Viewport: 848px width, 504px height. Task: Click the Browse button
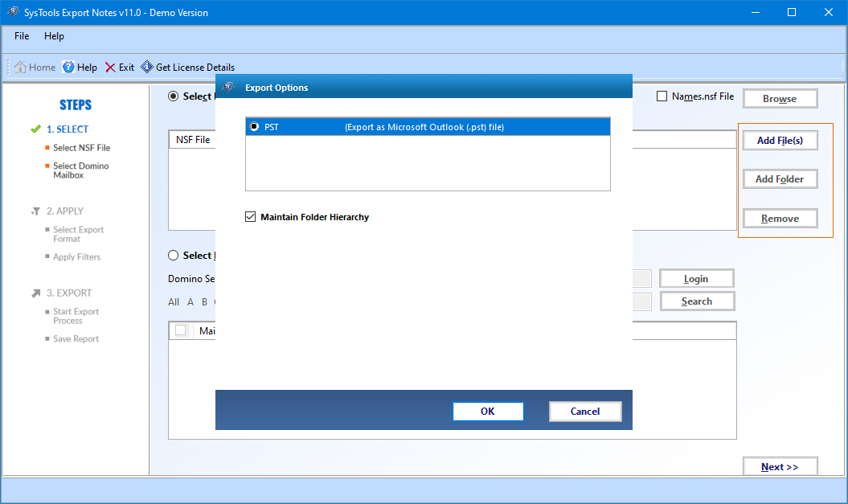click(780, 98)
